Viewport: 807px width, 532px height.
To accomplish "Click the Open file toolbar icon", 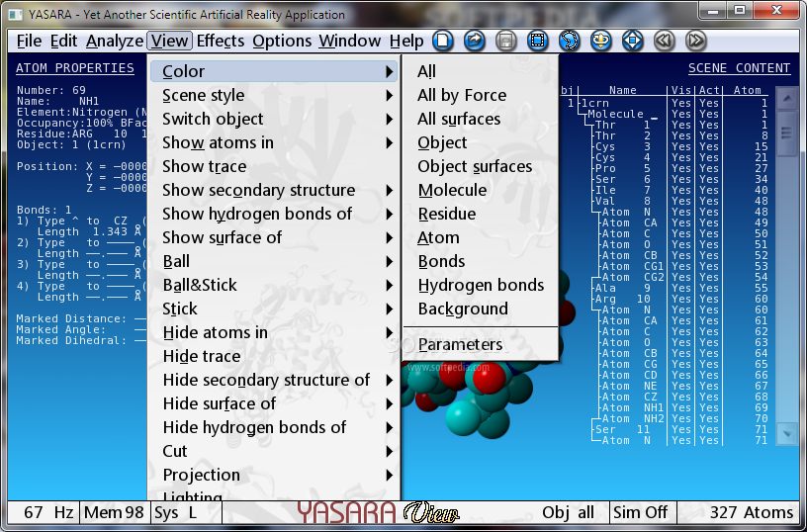I will (474, 41).
